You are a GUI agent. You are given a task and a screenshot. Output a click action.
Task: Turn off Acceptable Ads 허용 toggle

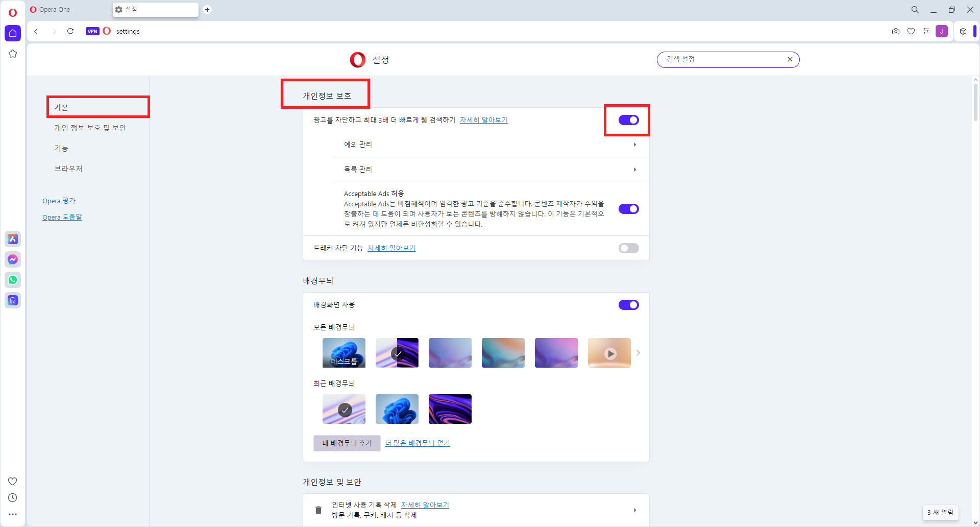(x=628, y=208)
